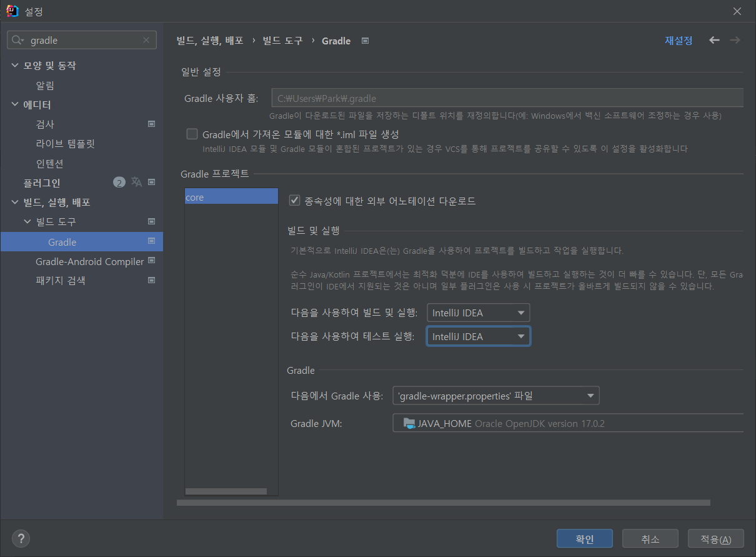Click 적용(A) button to apply changes
Viewport: 756px width, 557px height.
coord(715,539)
